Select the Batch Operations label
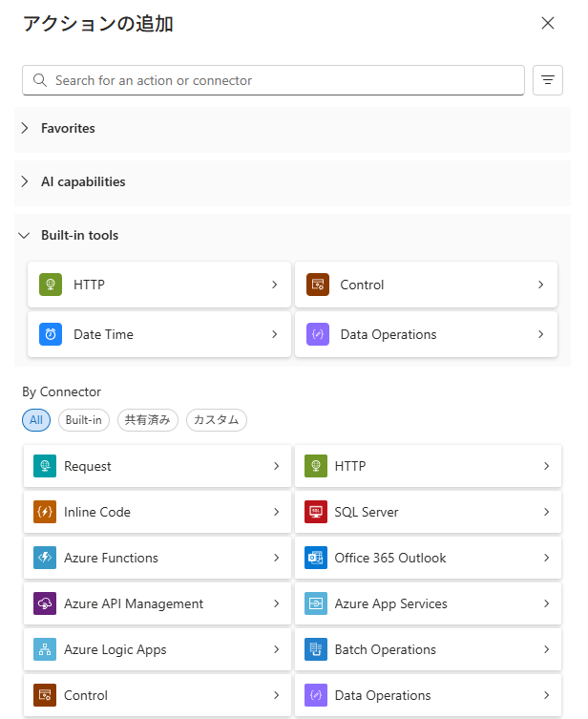Image resolution: width=588 pixels, height=719 pixels. pos(386,649)
